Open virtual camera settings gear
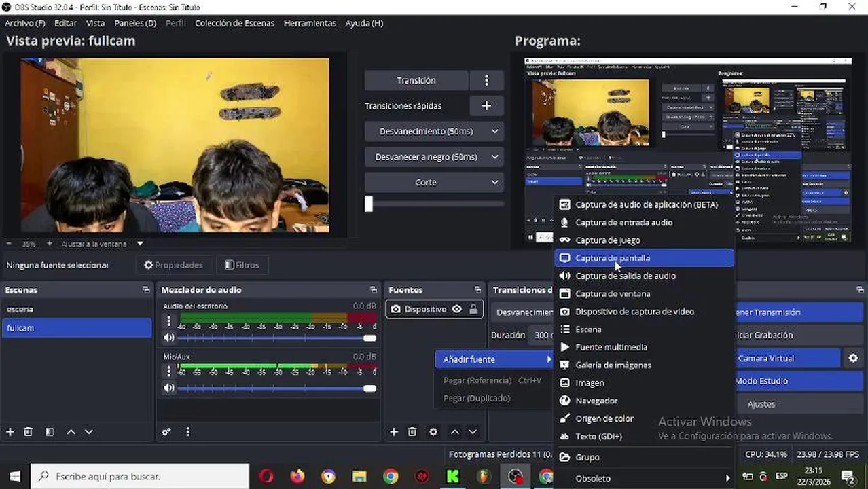 pos(853,358)
